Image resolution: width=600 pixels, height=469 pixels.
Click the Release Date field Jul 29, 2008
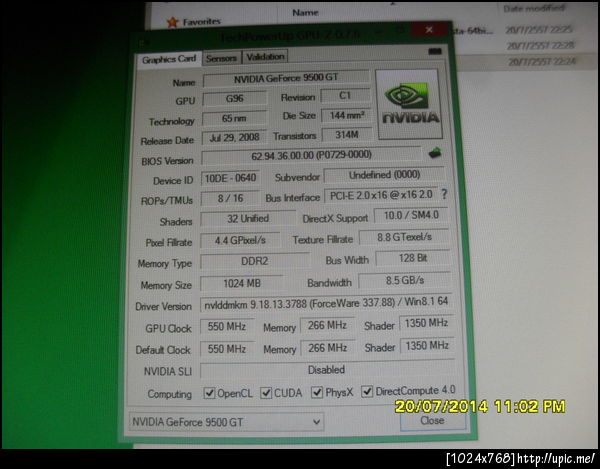(x=234, y=137)
